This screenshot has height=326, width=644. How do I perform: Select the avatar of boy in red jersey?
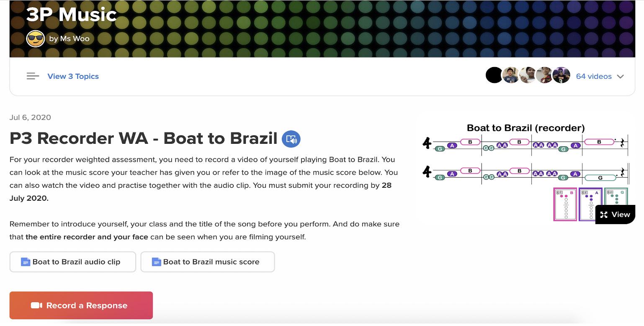click(544, 75)
